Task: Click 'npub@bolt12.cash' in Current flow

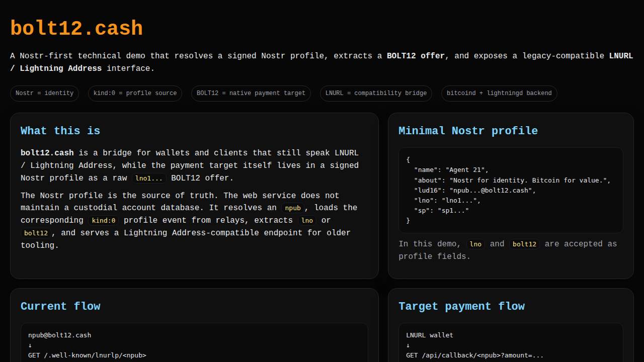Action: tap(59, 335)
